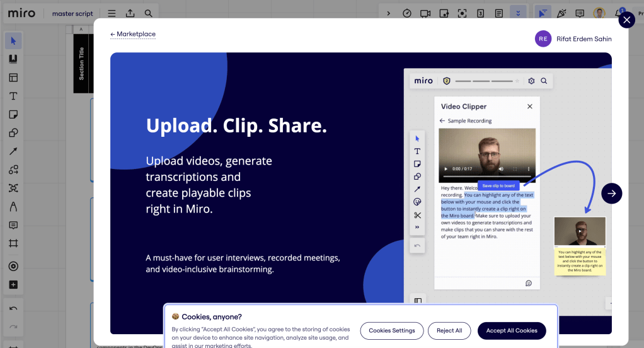Open the screen capture focus icon

(462, 14)
